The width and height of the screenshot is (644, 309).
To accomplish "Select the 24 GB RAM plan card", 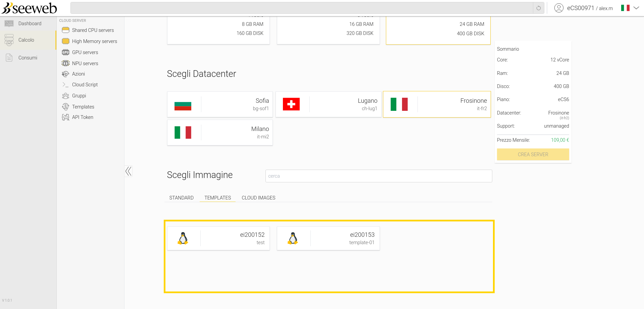I will (438, 31).
